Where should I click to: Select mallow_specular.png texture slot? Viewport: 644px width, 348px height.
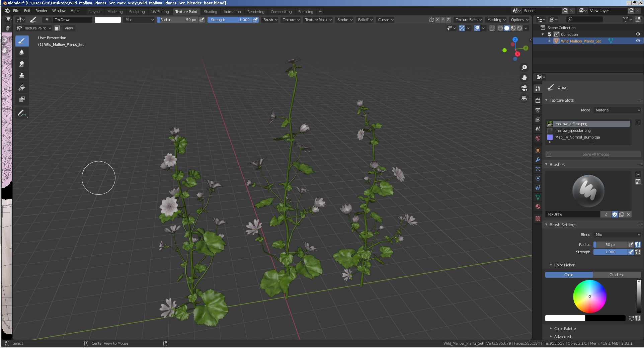pos(588,130)
